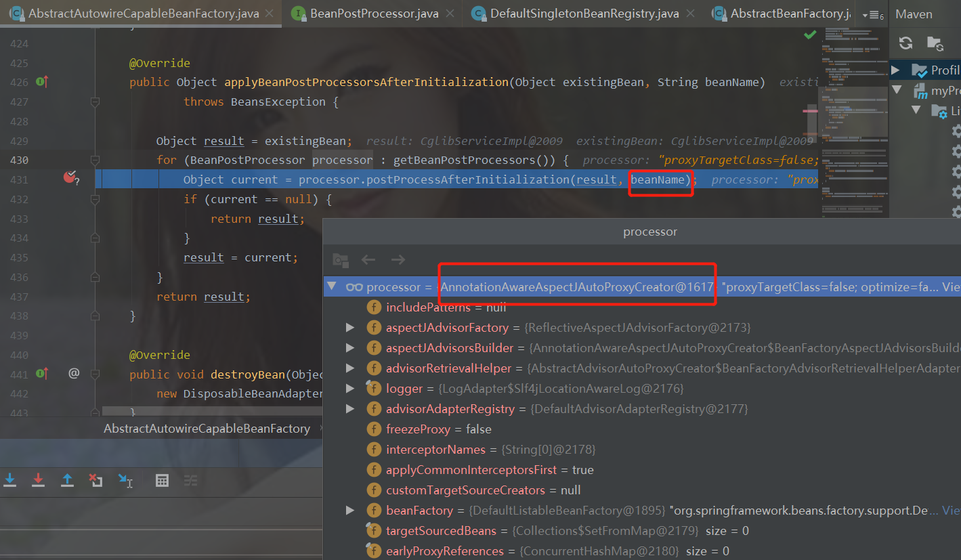Viewport: 961px width, 560px height.
Task: Click 'result = current;' on line 435
Action: 240,257
